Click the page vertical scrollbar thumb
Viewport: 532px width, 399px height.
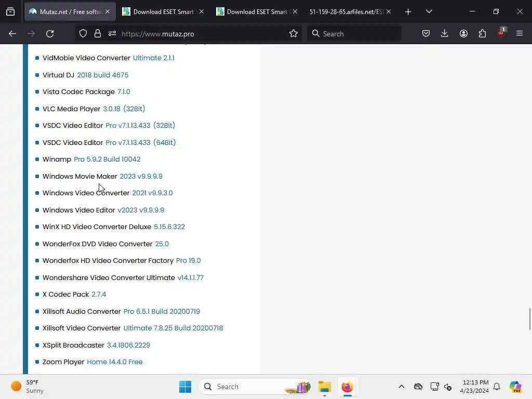coord(529,318)
